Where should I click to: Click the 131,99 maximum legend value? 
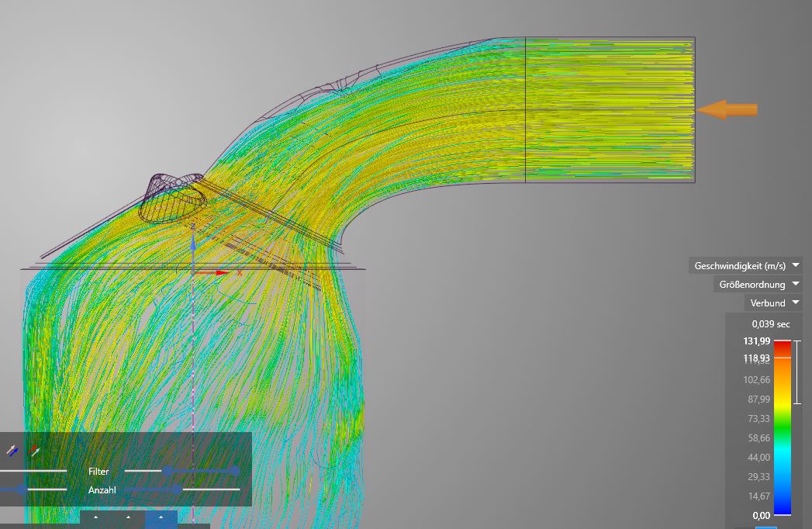[757, 341]
